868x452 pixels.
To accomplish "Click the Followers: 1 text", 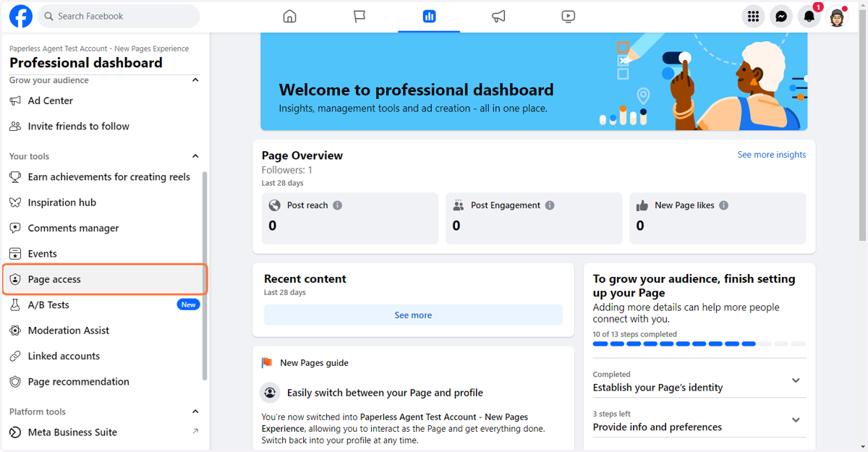I will (287, 170).
